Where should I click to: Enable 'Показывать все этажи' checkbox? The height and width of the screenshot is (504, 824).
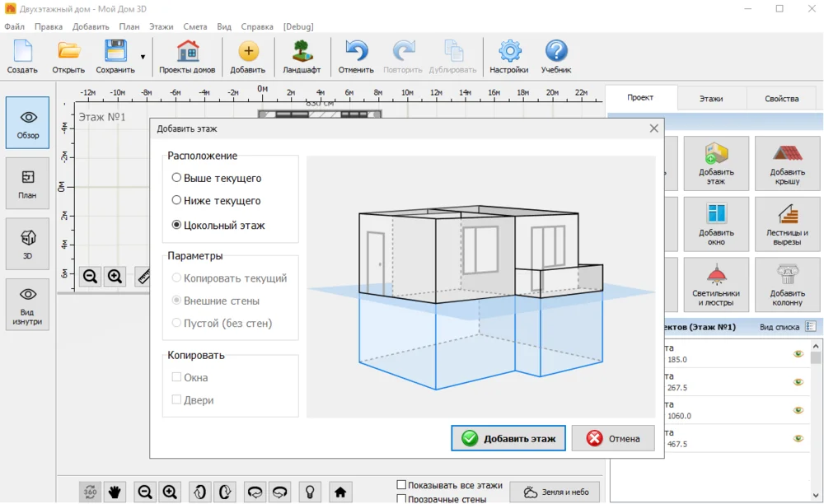[x=402, y=485]
